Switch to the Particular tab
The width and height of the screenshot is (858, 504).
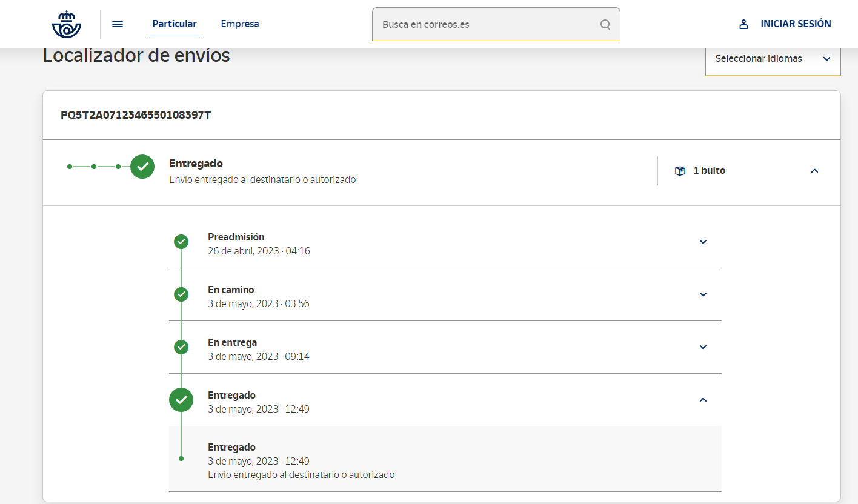click(x=175, y=24)
